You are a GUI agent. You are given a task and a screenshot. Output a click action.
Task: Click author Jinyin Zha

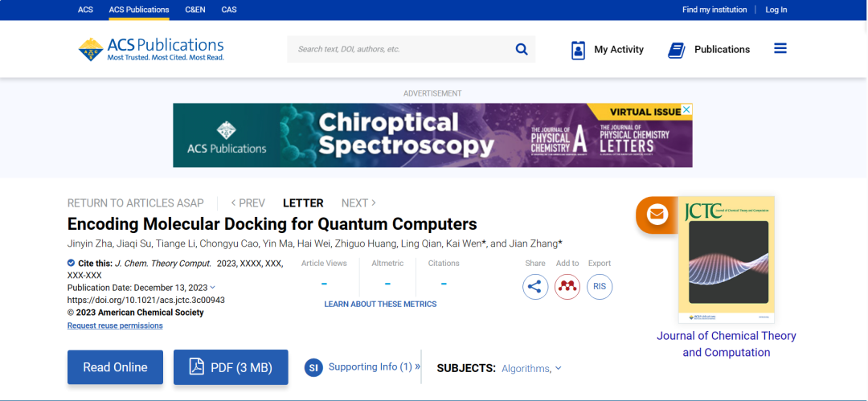[88, 243]
